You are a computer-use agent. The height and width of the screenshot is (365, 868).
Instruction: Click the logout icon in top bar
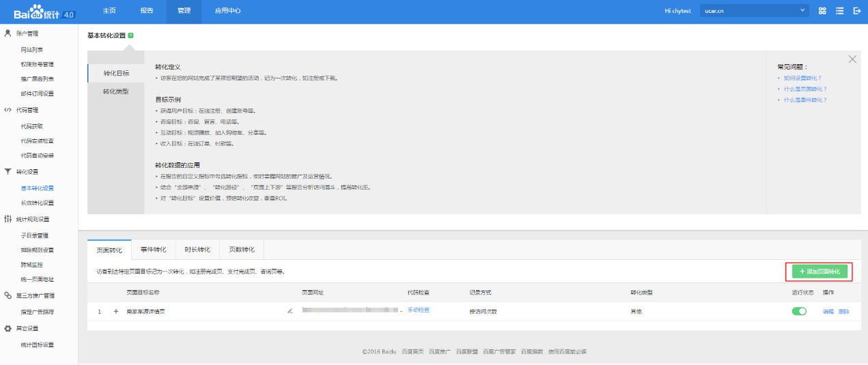tap(856, 11)
